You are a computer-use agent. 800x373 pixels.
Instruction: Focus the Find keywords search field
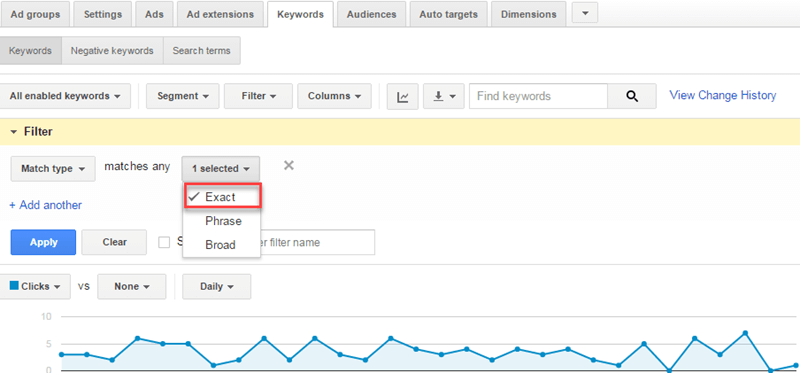click(x=538, y=96)
